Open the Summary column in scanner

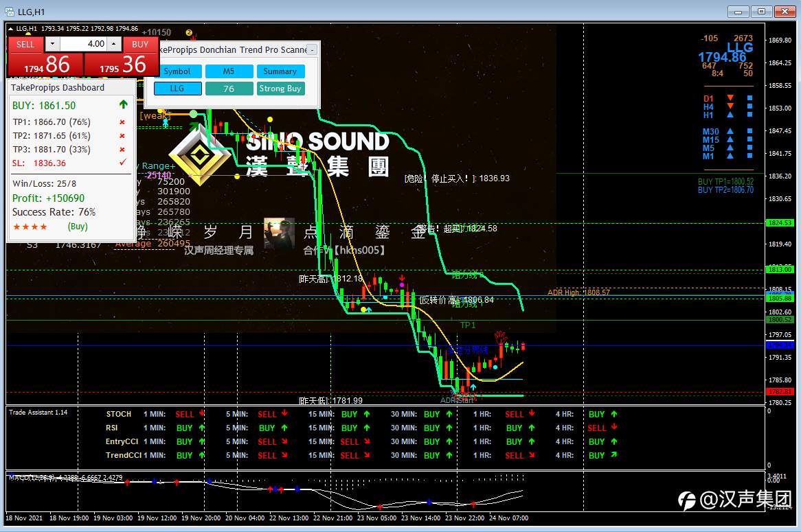click(x=280, y=71)
